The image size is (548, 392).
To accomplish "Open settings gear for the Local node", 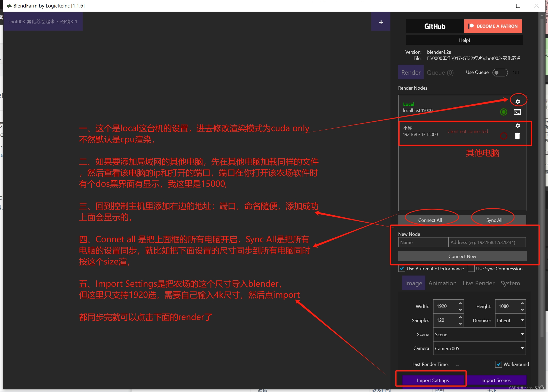I will pyautogui.click(x=518, y=101).
